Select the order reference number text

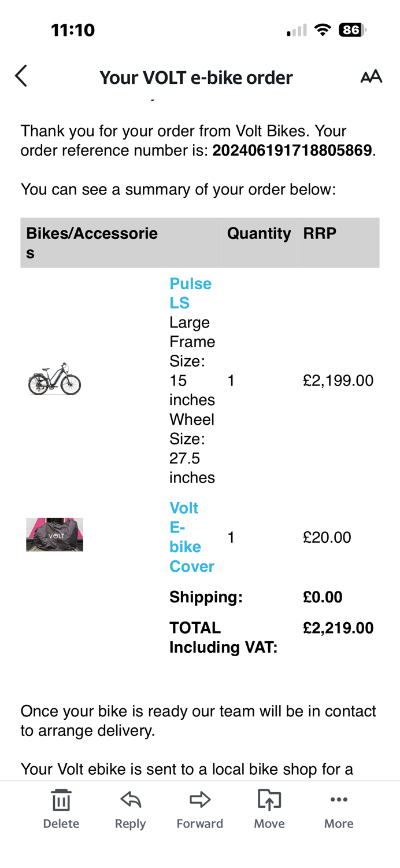(x=292, y=151)
